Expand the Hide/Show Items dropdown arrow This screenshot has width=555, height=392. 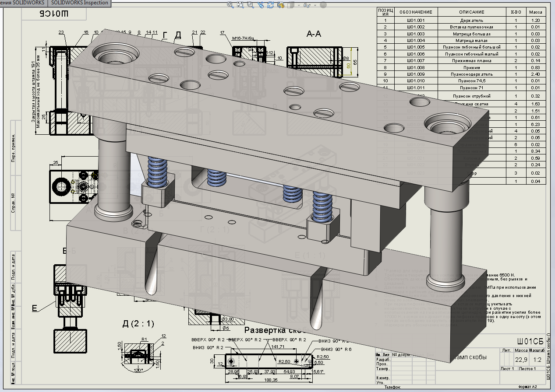(x=315, y=6)
